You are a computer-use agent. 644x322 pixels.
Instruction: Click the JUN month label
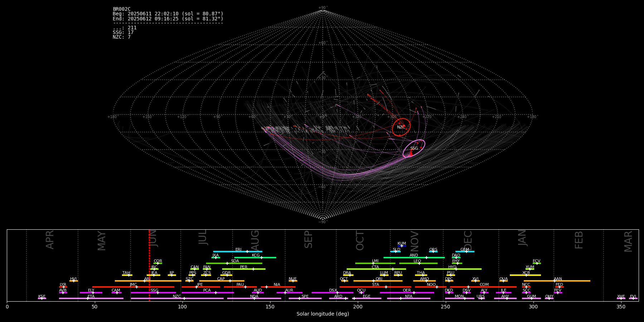pyautogui.click(x=153, y=239)
